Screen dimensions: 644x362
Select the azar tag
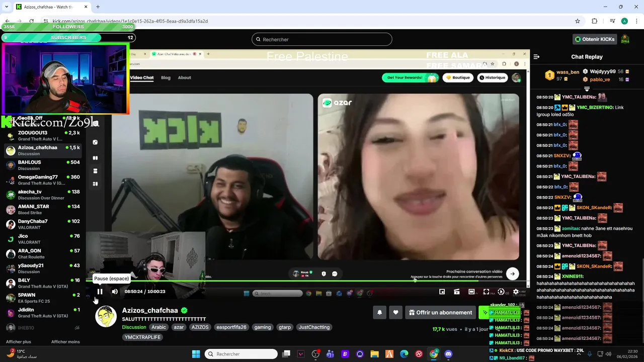179,327
